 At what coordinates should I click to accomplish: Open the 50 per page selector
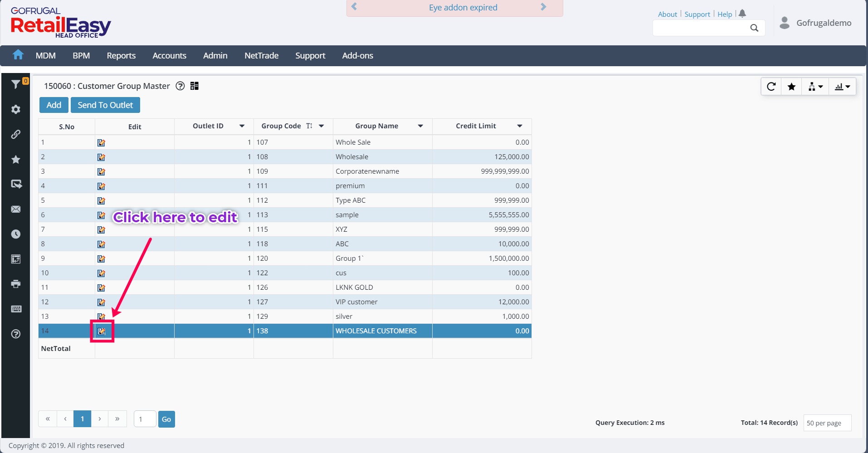[x=827, y=423]
